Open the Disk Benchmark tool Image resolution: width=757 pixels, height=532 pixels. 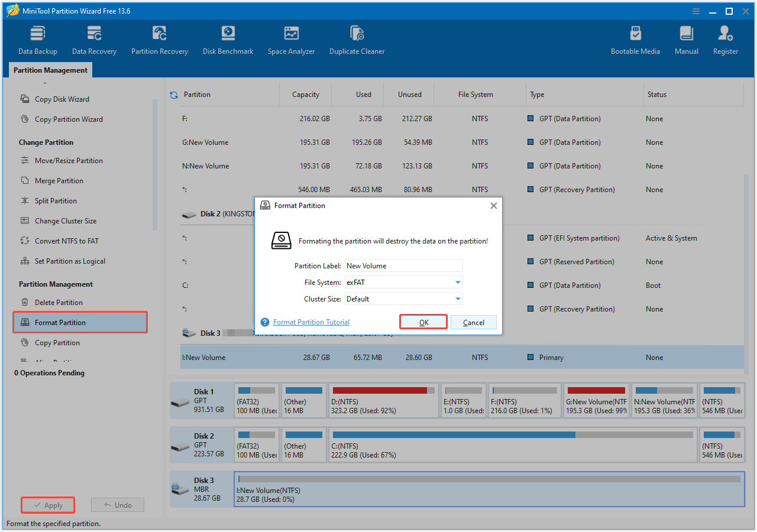[228, 39]
